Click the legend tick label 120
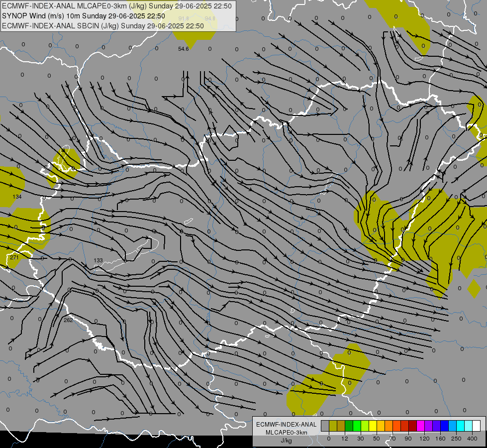Screen dimensions: 487x448 click(x=424, y=439)
